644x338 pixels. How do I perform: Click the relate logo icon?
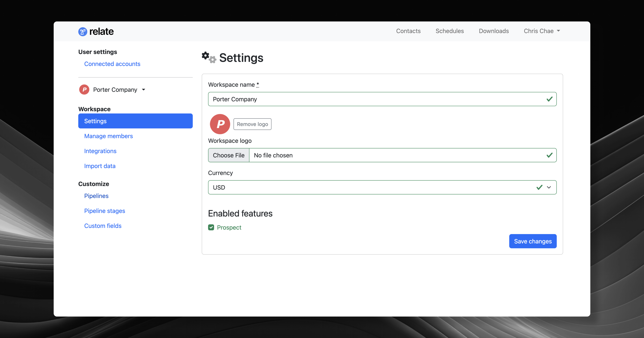82,31
